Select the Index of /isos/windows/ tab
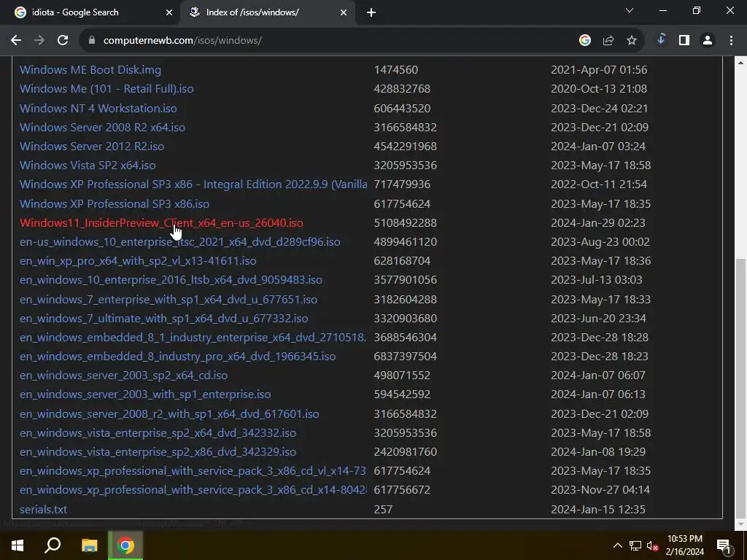Screen dimensions: 747x560 tap(268, 13)
